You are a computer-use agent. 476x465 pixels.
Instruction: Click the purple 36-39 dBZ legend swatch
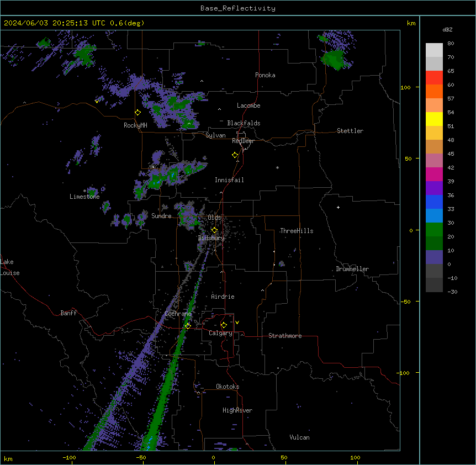click(434, 188)
